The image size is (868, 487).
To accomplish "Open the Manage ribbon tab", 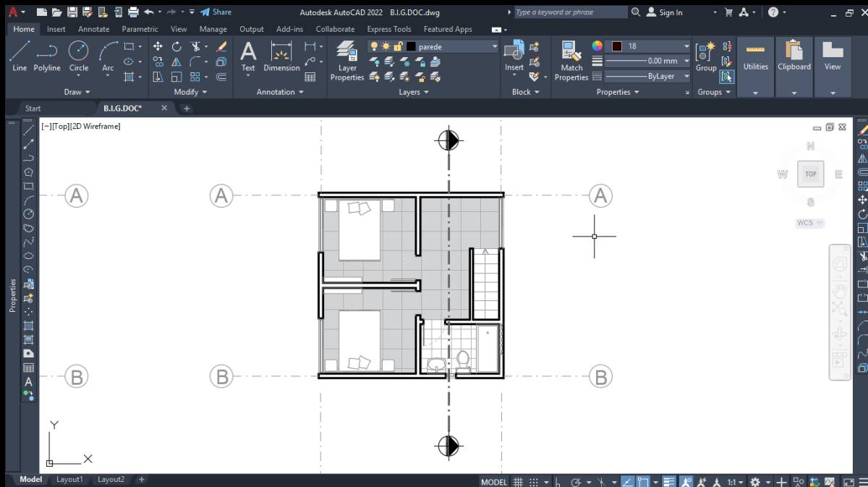I will click(x=213, y=29).
